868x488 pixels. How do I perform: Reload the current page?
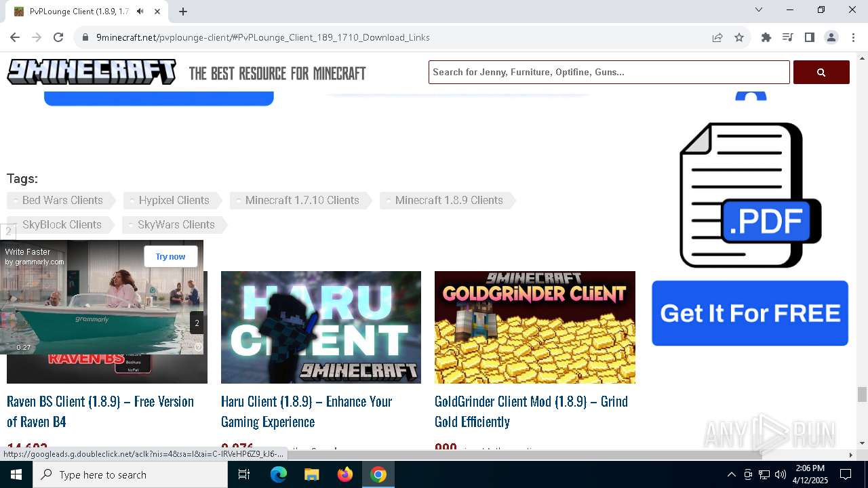[x=58, y=37]
